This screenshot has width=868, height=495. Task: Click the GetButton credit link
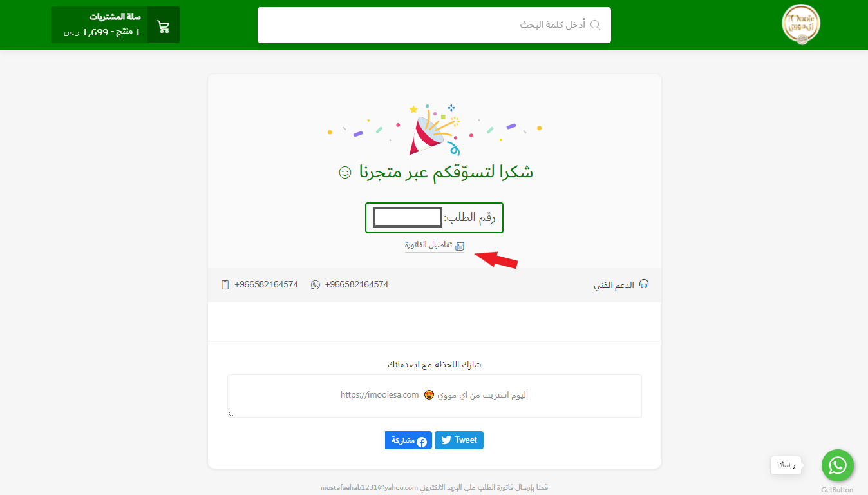pyautogui.click(x=837, y=490)
